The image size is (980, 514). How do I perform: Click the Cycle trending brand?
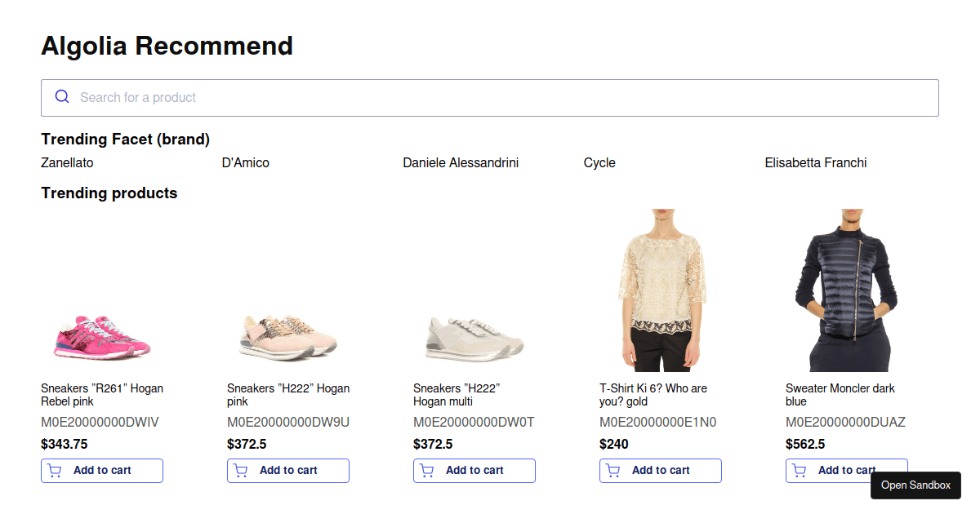(599, 162)
